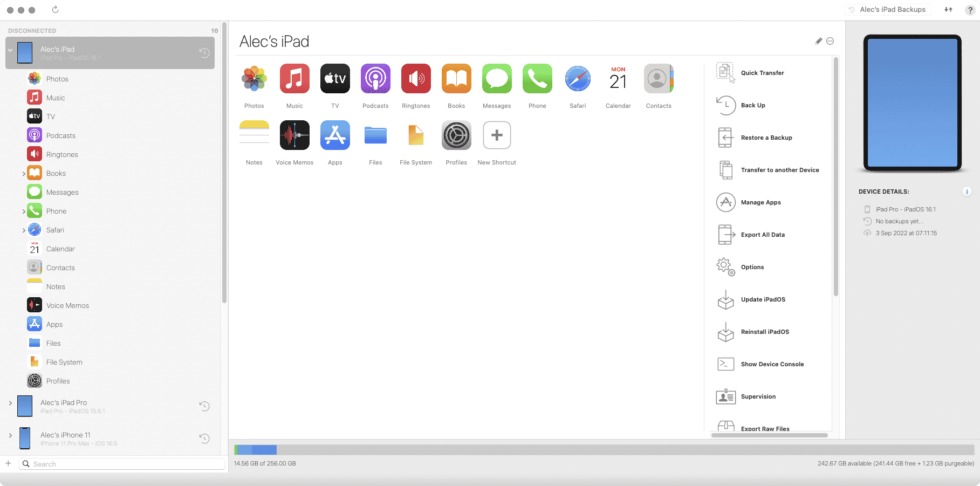Screen dimensions: 980x486
Task: Click the actions list vertical scrollbar
Action: click(x=836, y=177)
